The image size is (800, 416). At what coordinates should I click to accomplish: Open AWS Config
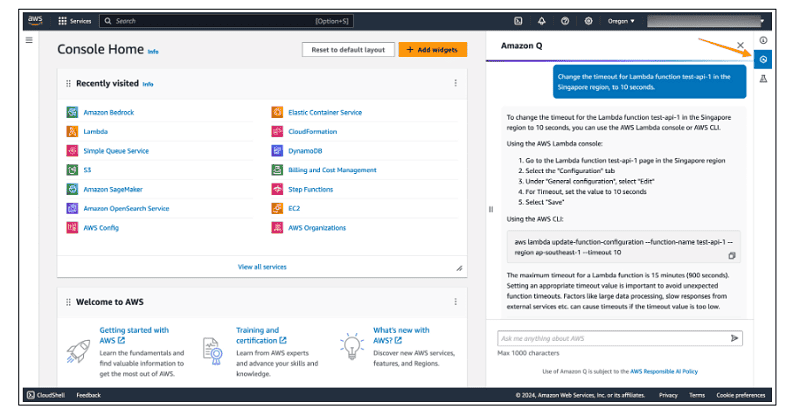point(101,228)
